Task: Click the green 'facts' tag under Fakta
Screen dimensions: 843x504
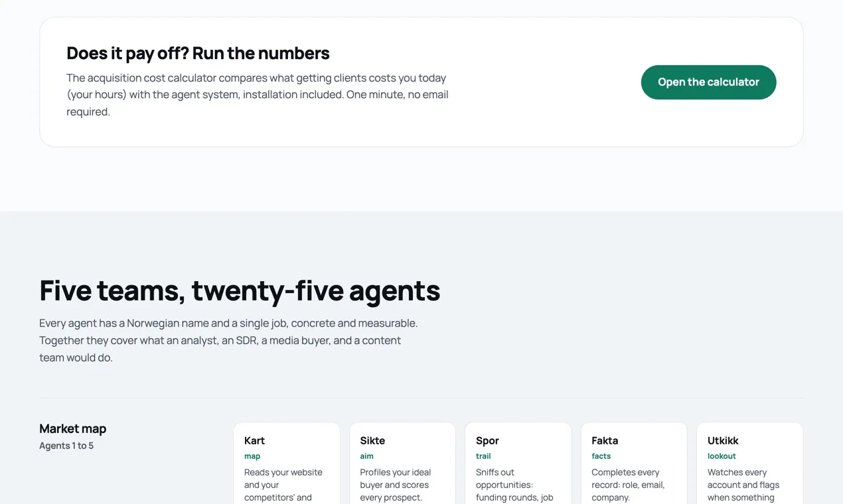Action: tap(601, 456)
